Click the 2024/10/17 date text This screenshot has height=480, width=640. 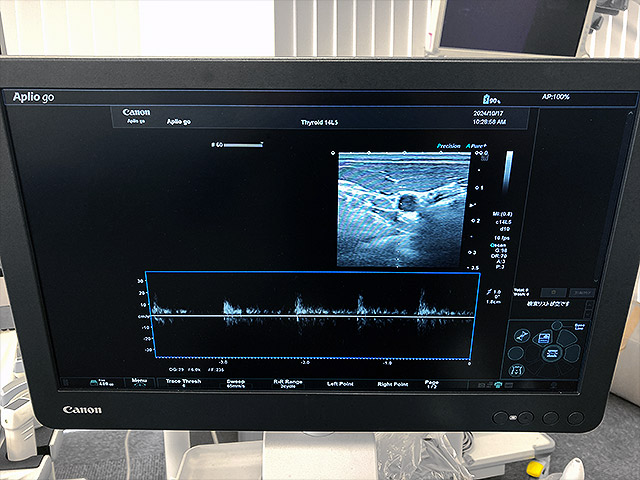[x=488, y=113]
